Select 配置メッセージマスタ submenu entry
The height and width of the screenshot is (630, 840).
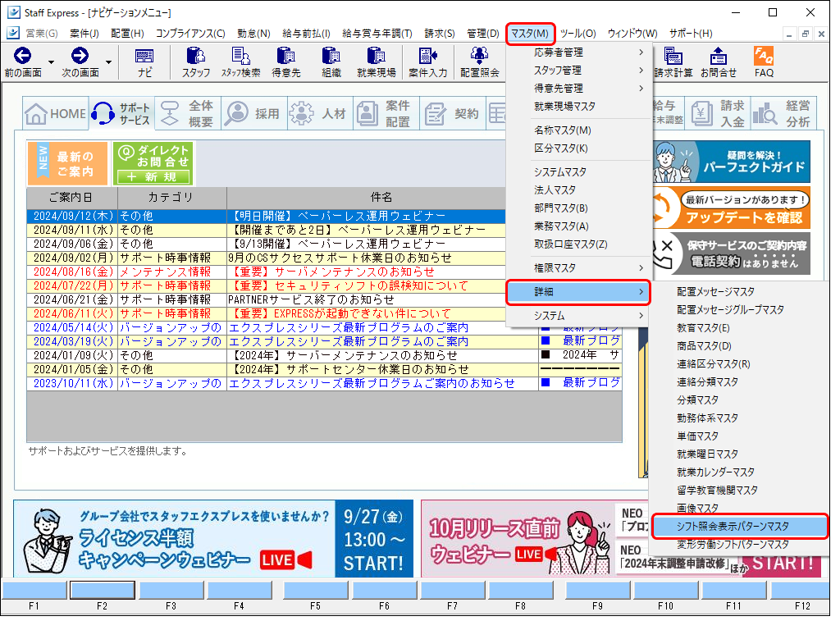click(x=739, y=291)
